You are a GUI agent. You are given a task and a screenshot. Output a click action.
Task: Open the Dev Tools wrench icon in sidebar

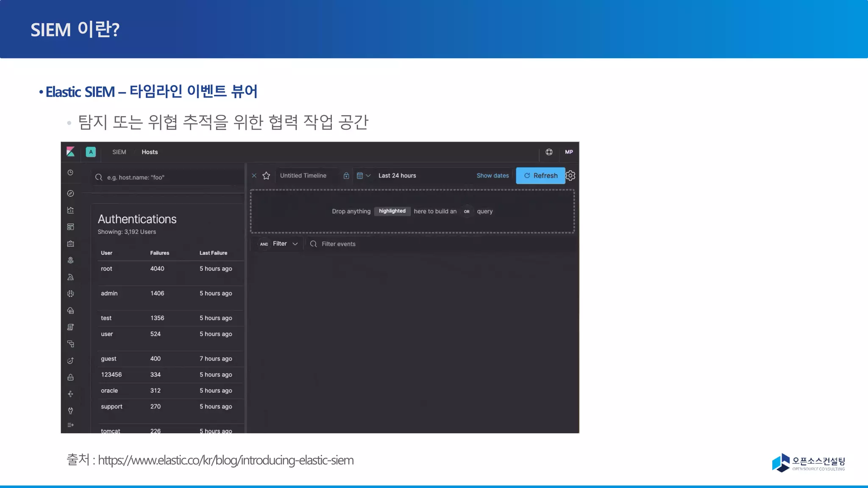click(x=71, y=410)
